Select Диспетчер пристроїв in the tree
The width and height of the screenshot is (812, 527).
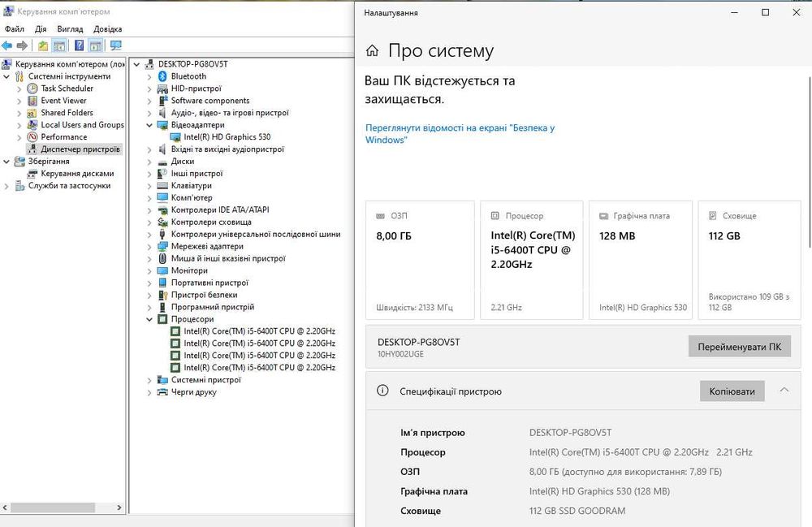pos(80,149)
